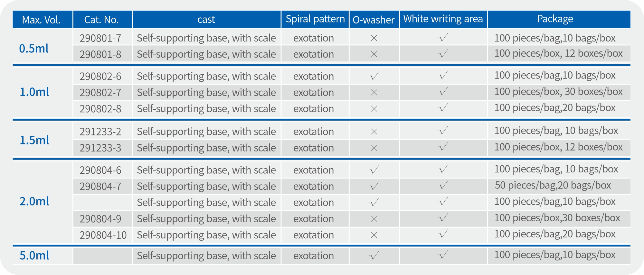Click the O-washer cross for 290801-7

[374, 38]
